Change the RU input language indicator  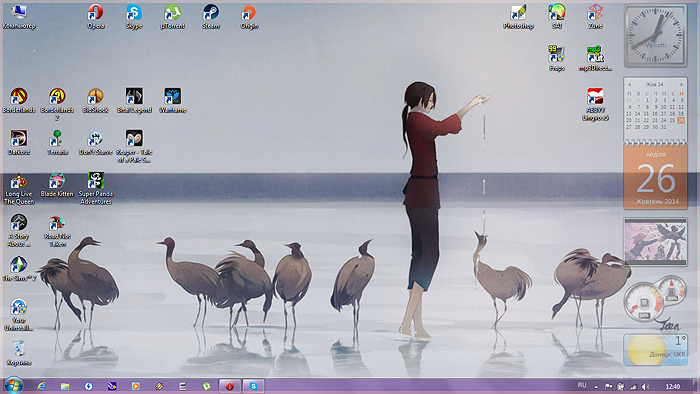tap(582, 385)
